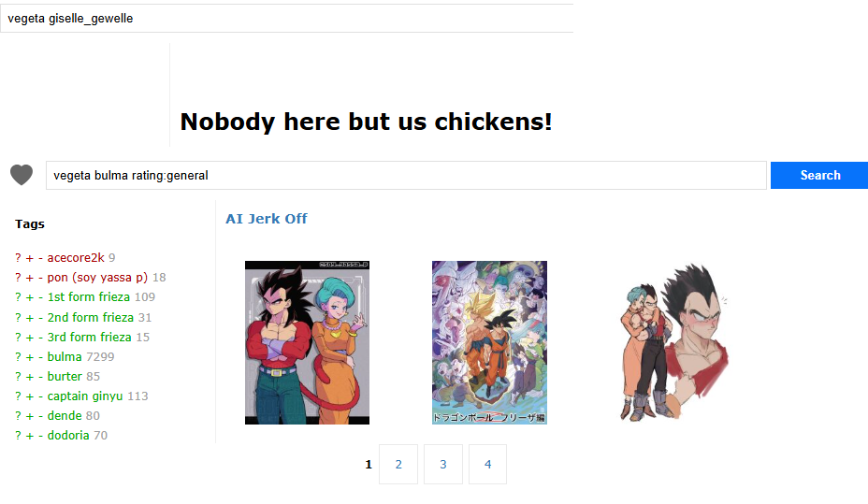Click the heart favorites icon
868x504 pixels.
(x=22, y=175)
